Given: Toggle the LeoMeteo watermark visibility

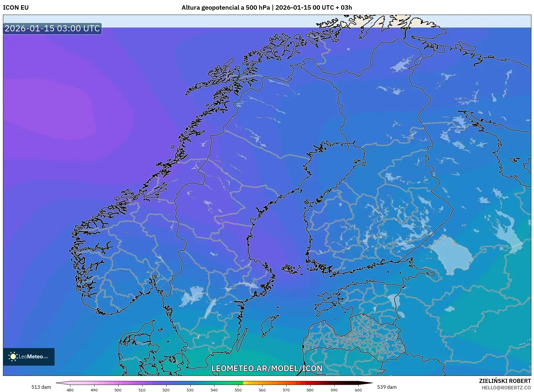Looking at the screenshot, I should tap(28, 357).
